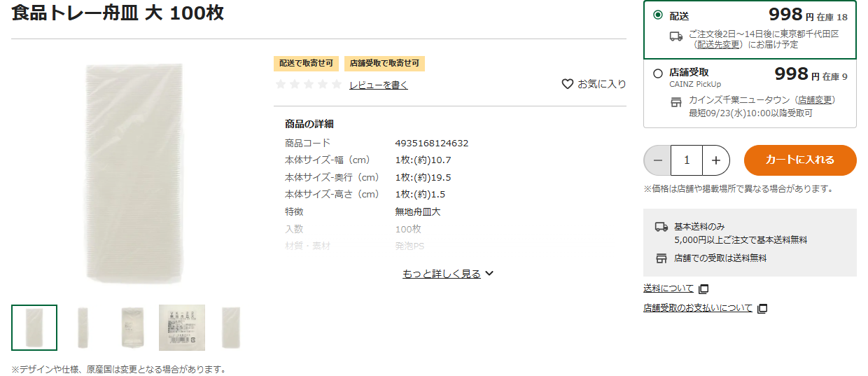
Task: Click 商品の詳細 heading
Action: [309, 124]
